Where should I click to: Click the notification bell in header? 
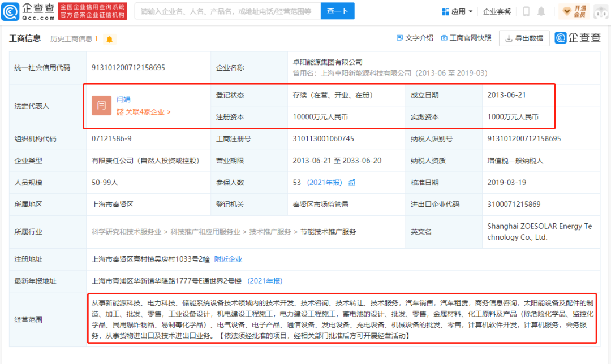[x=541, y=12]
